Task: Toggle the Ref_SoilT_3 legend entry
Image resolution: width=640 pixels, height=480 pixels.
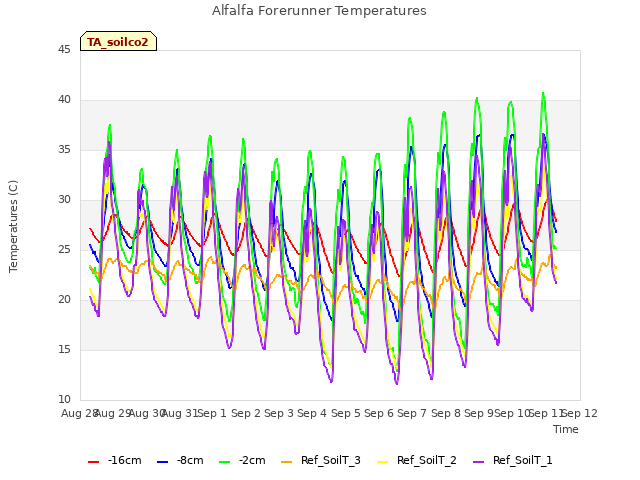Action: point(321,460)
